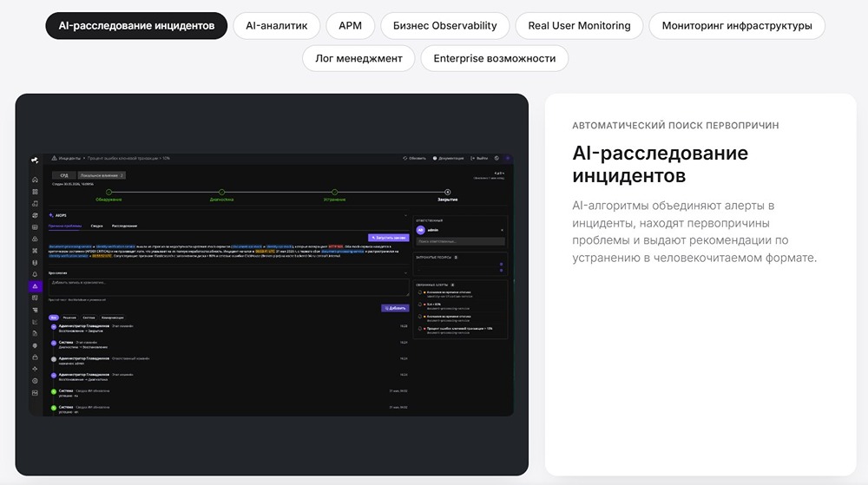Open the Лог менеджмент tab
The width and height of the screenshot is (868, 485).
click(x=358, y=58)
